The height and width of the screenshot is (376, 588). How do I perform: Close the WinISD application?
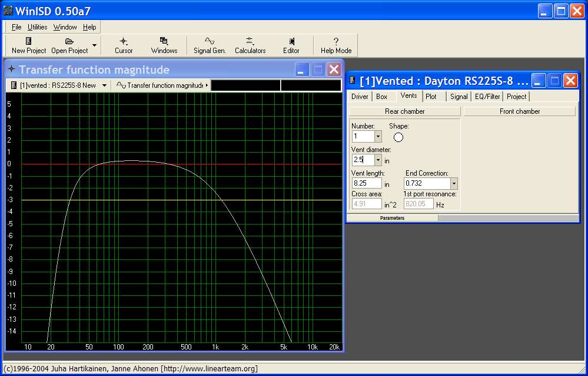tap(577, 11)
